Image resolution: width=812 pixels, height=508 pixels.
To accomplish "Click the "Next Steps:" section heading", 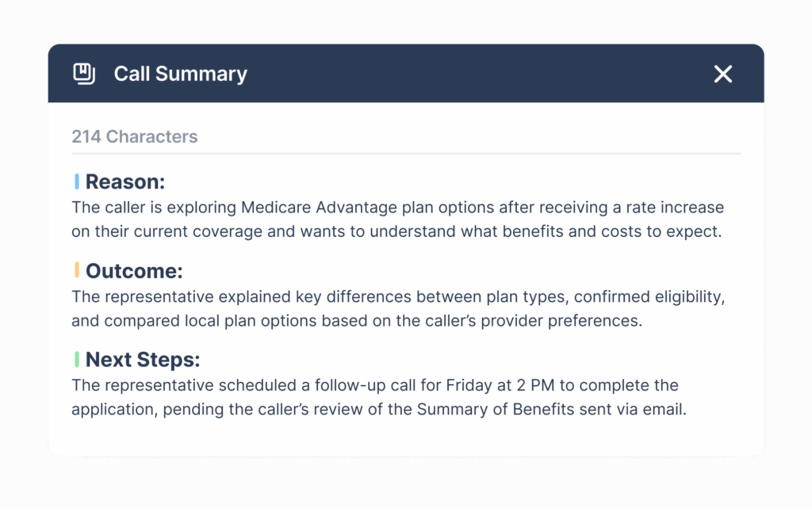I will click(143, 360).
